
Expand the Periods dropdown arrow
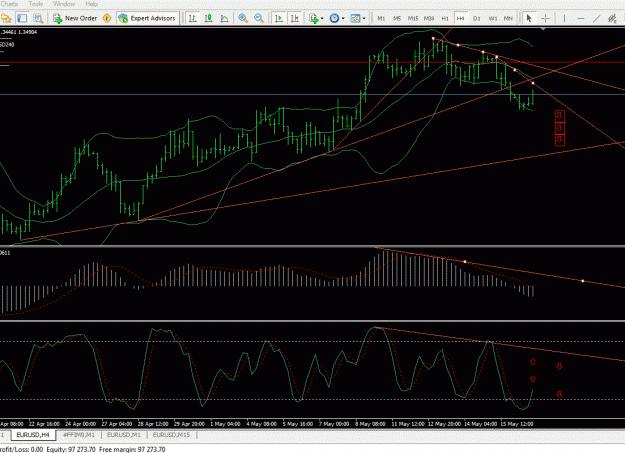pos(343,18)
